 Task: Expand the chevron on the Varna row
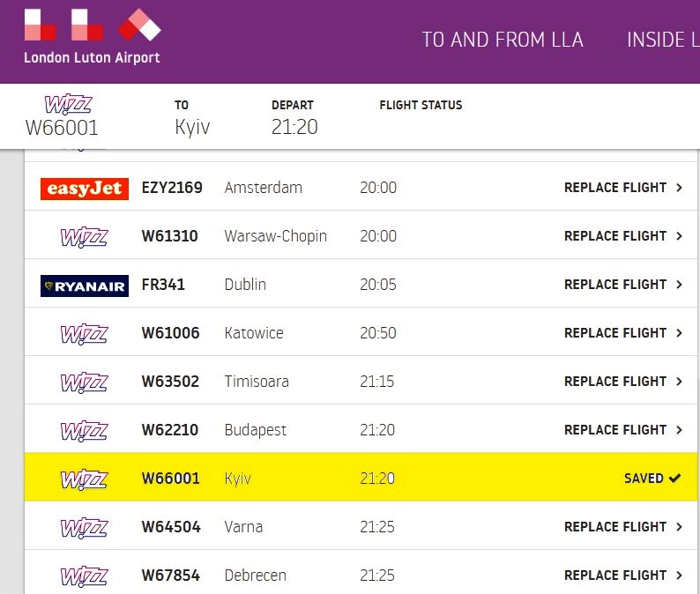679,527
